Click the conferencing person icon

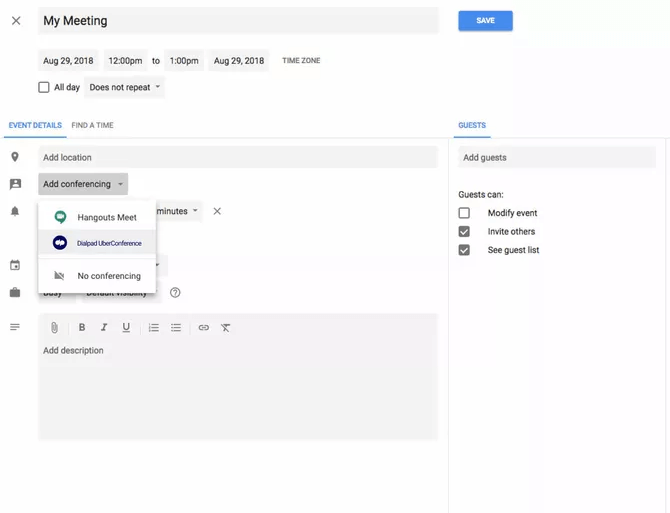[15, 184]
